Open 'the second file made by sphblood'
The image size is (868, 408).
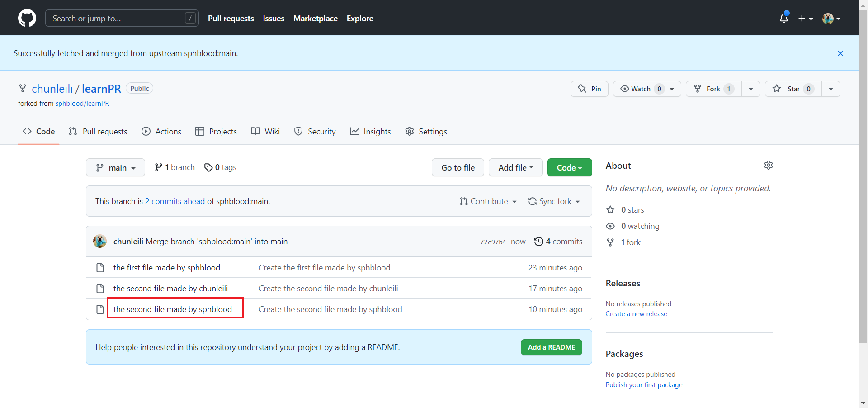click(173, 309)
